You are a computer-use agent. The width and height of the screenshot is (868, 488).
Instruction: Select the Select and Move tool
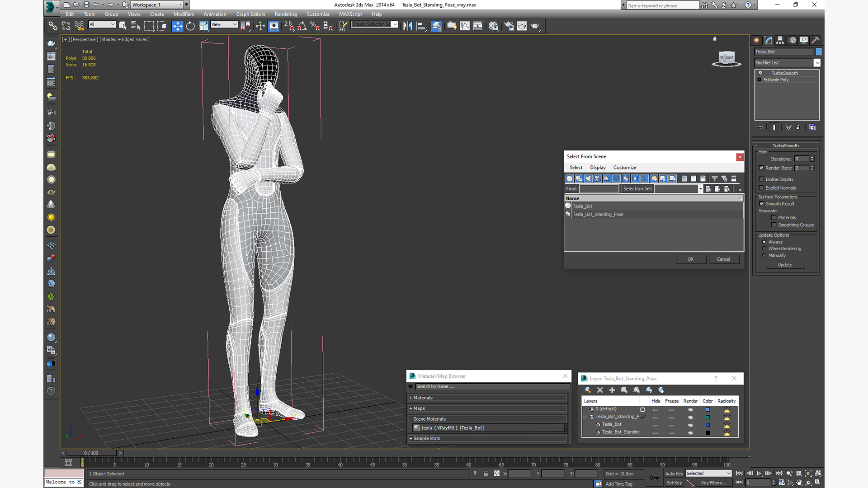pyautogui.click(x=178, y=26)
